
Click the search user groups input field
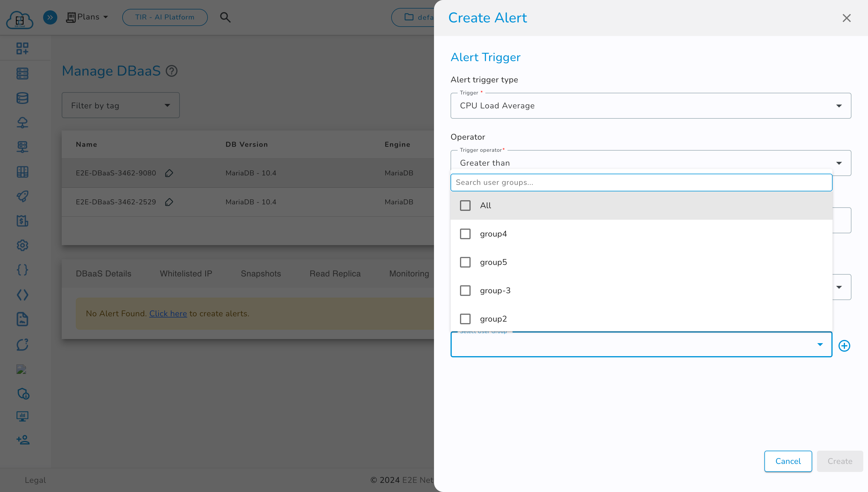(642, 183)
